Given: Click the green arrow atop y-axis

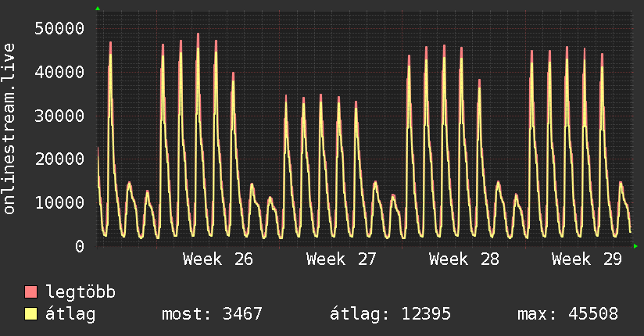Looking at the screenshot, I should tap(98, 9).
